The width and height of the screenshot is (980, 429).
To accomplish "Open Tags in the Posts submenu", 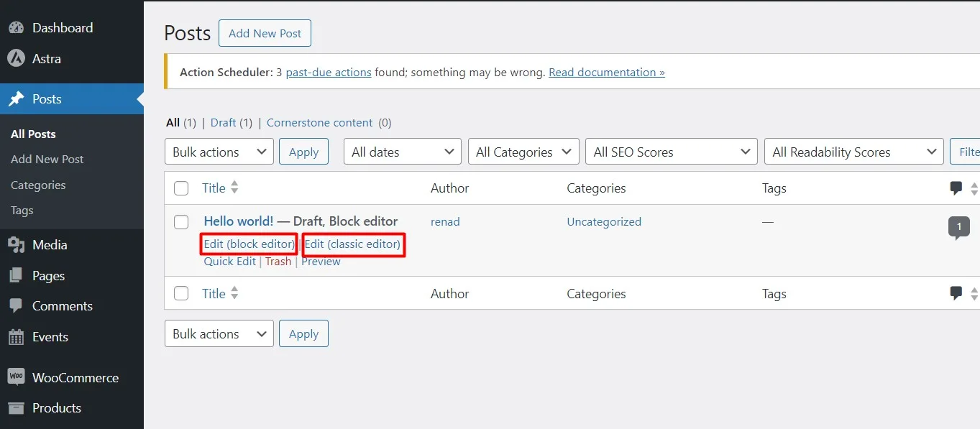I will (x=22, y=210).
